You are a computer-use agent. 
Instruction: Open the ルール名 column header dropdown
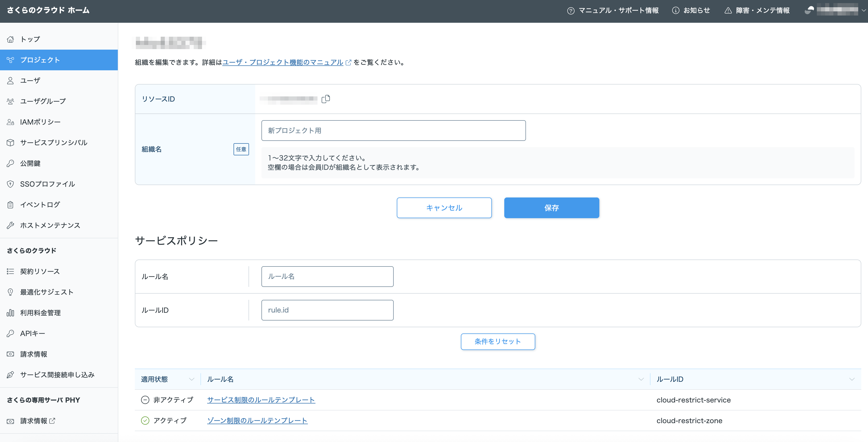(x=641, y=379)
